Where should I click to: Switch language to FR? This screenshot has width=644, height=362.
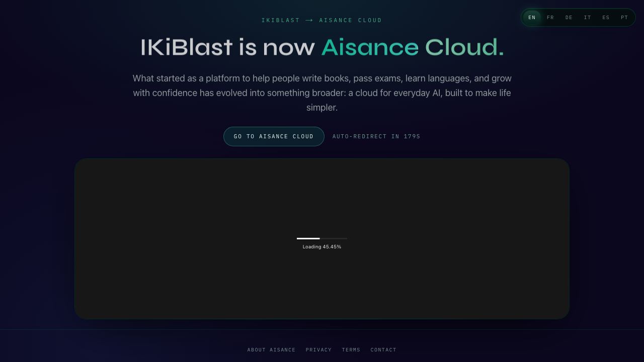click(550, 18)
